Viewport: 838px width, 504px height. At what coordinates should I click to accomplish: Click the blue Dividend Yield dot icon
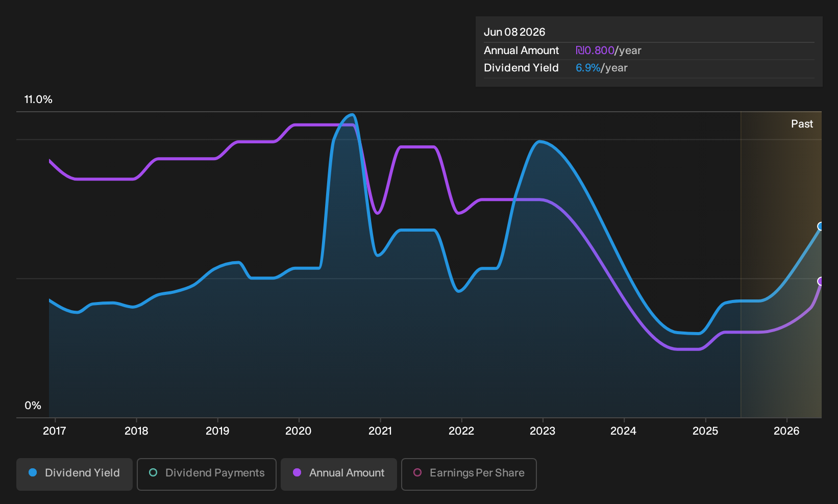click(x=33, y=472)
